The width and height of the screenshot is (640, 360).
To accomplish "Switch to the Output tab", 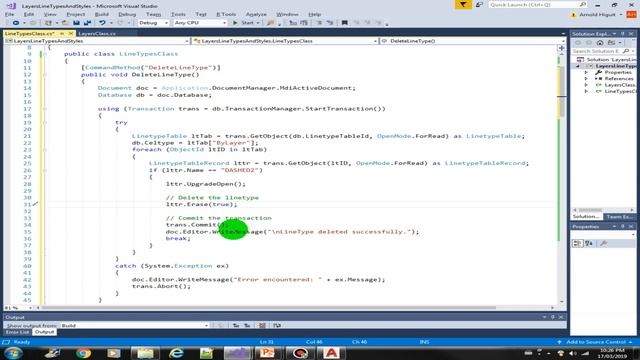I will [x=44, y=333].
